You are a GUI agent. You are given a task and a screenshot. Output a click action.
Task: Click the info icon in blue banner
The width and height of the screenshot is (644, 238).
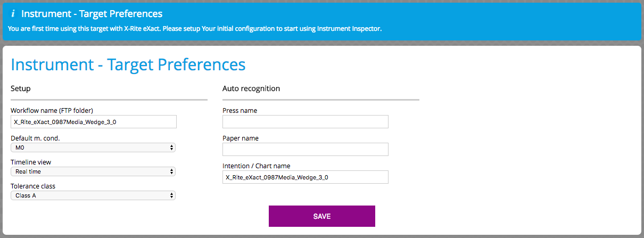point(13,14)
